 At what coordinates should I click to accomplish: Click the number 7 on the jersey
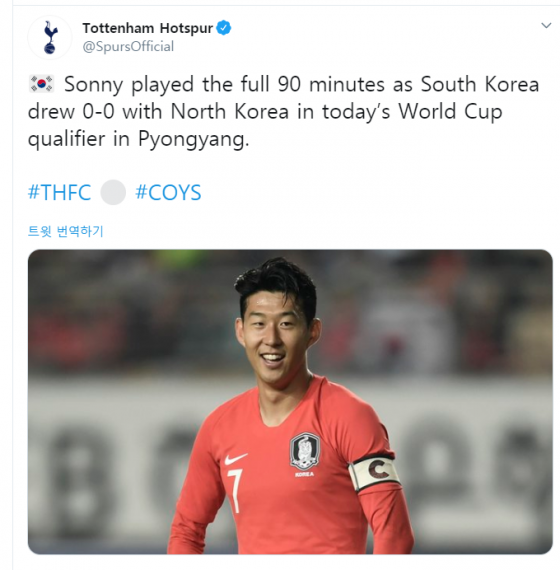point(235,490)
